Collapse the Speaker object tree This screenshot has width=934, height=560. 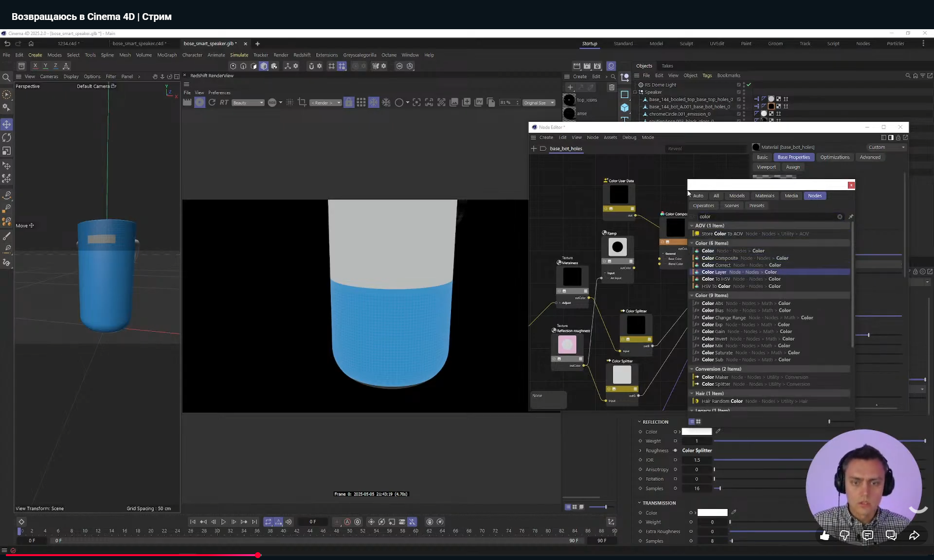(635, 92)
